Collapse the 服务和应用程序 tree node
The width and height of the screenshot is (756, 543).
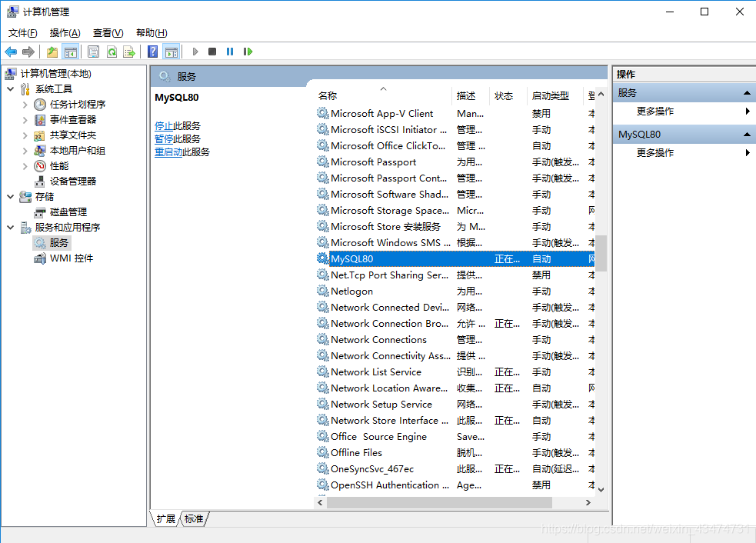11,227
